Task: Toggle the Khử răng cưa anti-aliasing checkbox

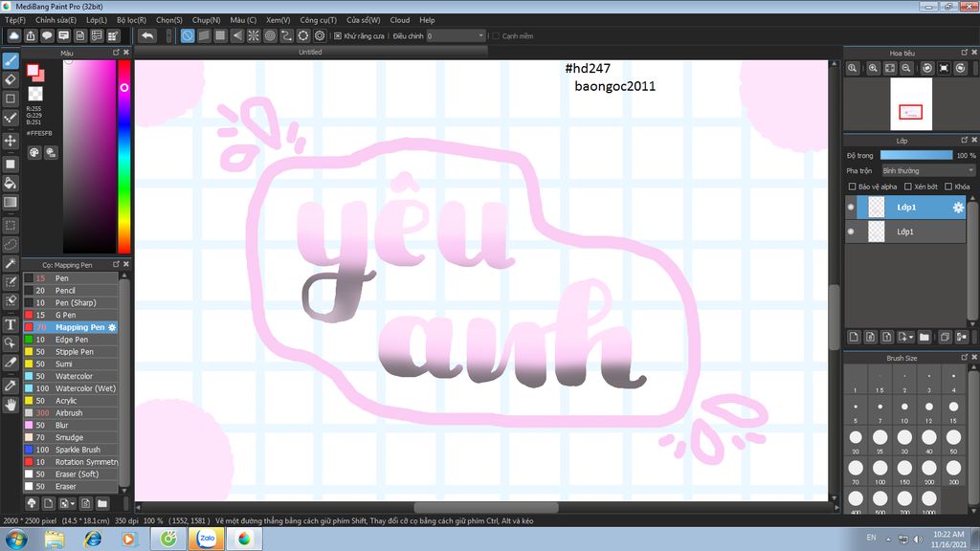Action: tap(338, 36)
